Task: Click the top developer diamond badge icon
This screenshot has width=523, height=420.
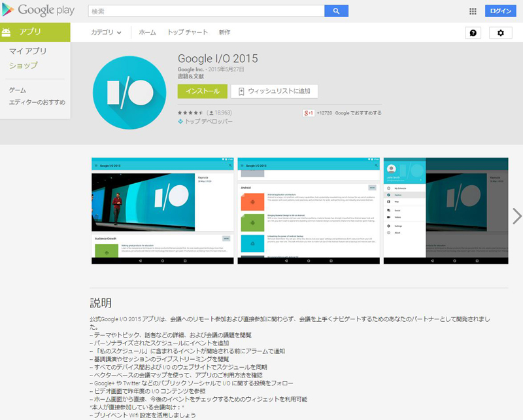Action: 180,122
